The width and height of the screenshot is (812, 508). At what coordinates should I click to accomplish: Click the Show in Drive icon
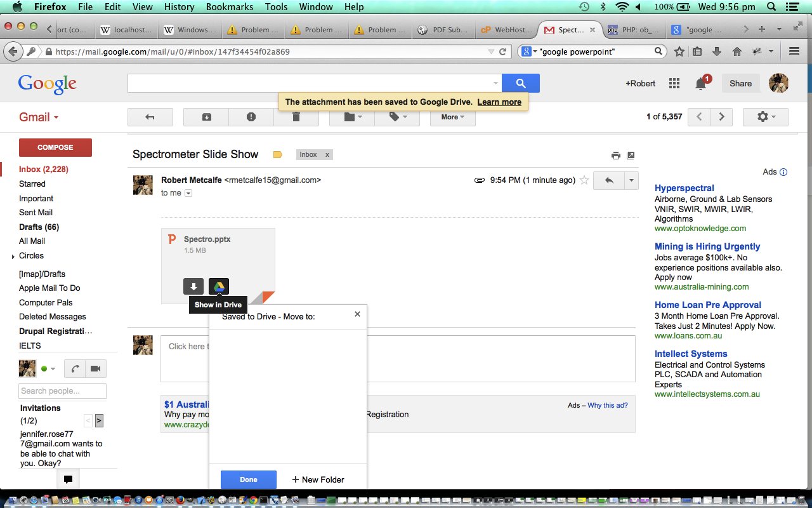click(218, 286)
